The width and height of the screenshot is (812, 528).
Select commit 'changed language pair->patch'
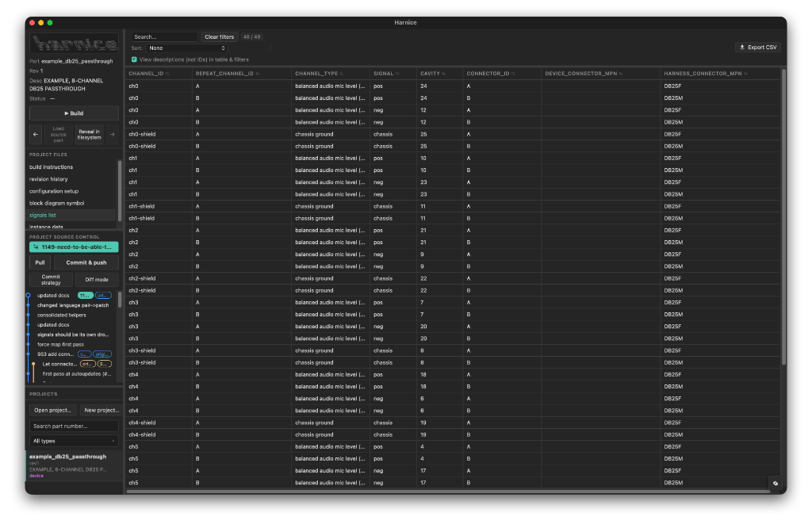[73, 305]
